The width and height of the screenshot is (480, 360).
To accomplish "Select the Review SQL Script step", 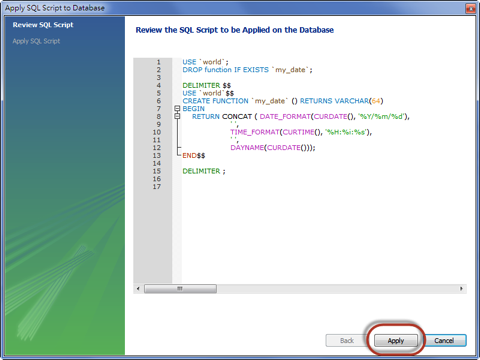I will (43, 25).
